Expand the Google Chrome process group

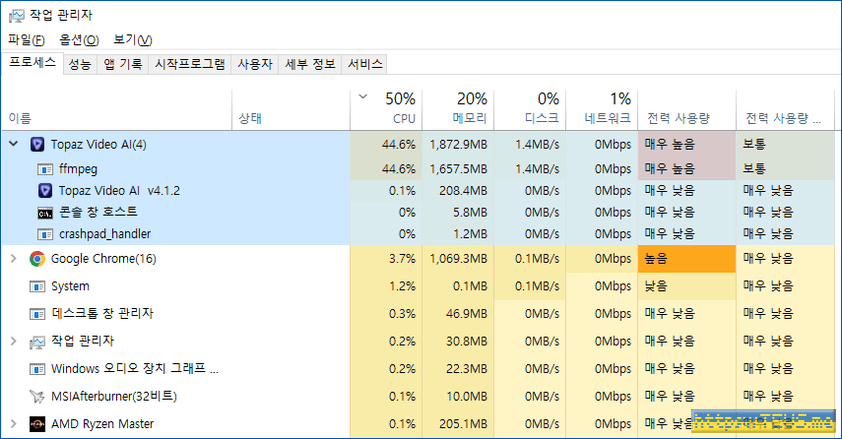pyautogui.click(x=13, y=259)
